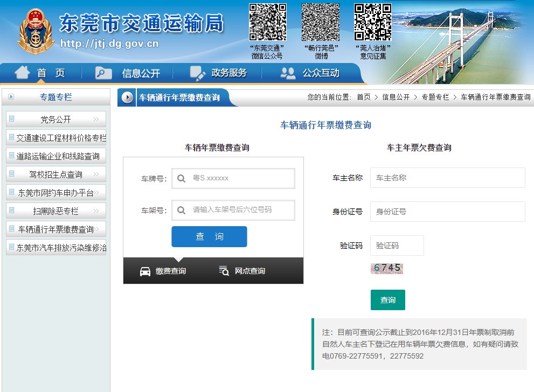Expand the 党务公开 sidebar item
Image resolution: width=534 pixels, height=392 pixels.
click(x=56, y=120)
